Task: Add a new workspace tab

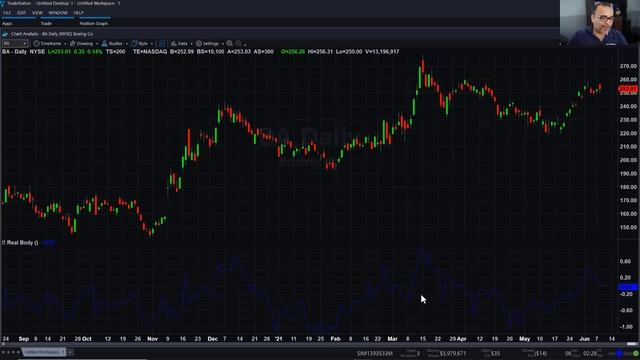Action: 71,352
